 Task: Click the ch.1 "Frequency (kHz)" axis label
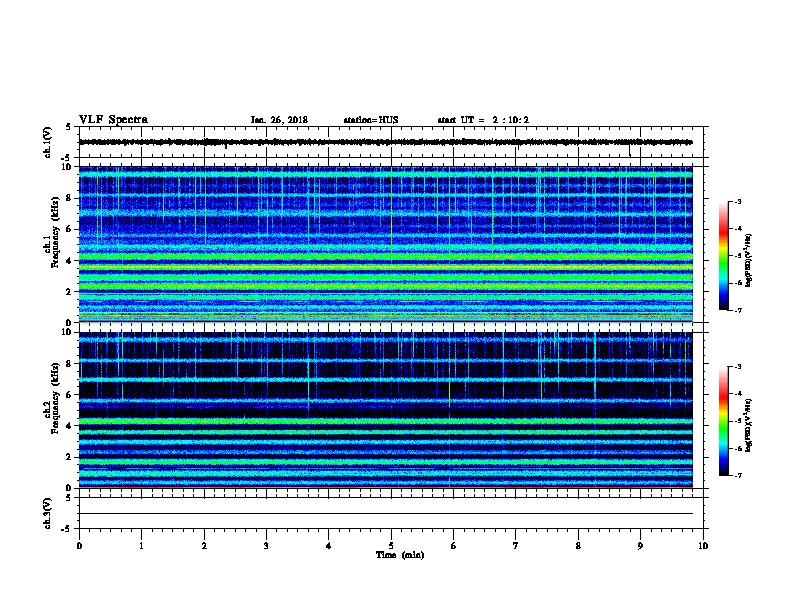point(55,232)
